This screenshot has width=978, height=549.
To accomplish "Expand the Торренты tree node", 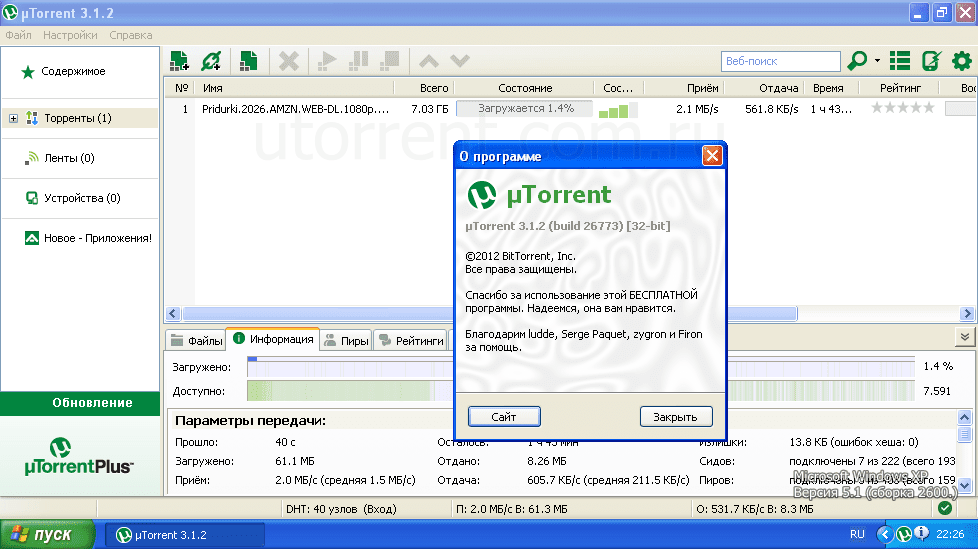I will 13,118.
